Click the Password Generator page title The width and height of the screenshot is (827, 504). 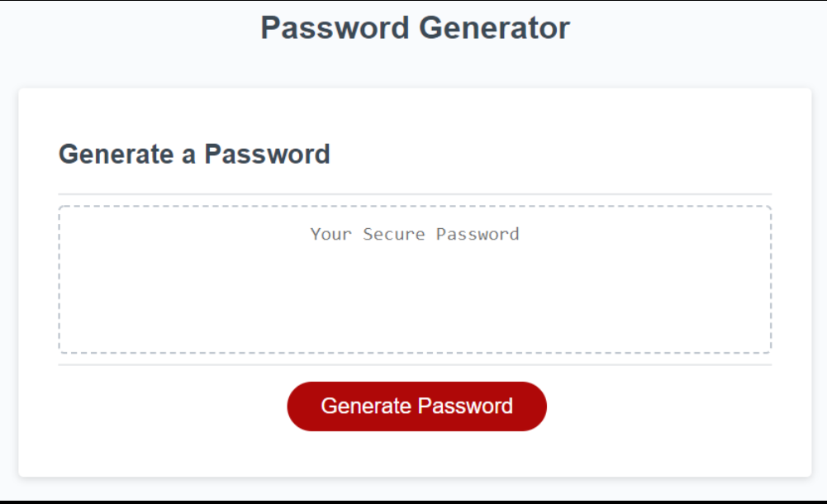pyautogui.click(x=415, y=27)
